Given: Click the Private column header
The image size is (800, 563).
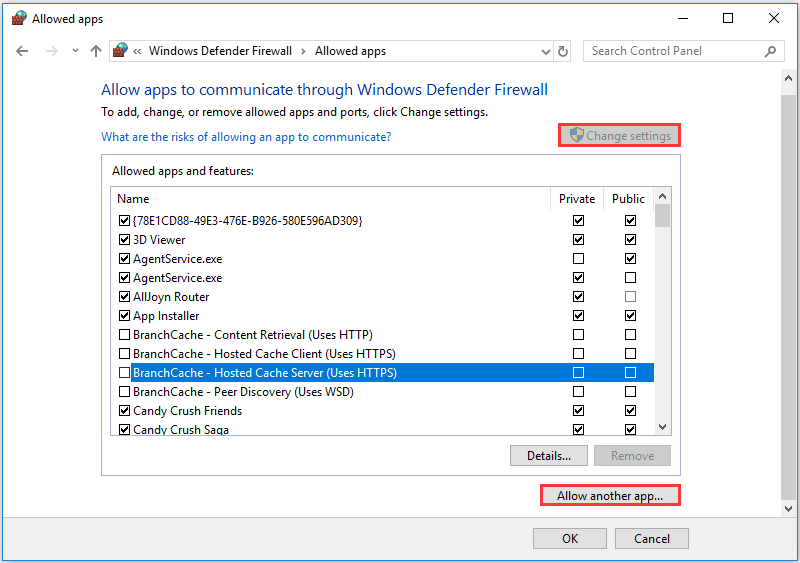Looking at the screenshot, I should pyautogui.click(x=577, y=199).
